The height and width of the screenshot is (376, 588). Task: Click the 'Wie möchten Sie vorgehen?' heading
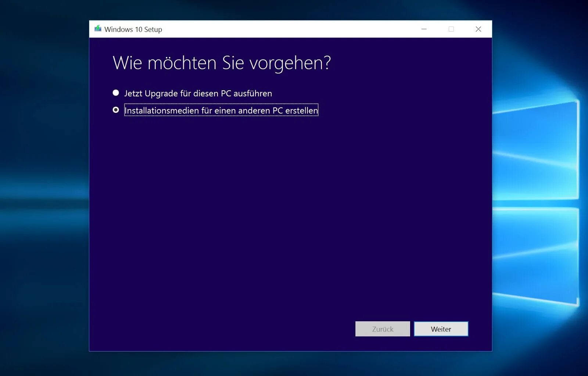tap(222, 63)
